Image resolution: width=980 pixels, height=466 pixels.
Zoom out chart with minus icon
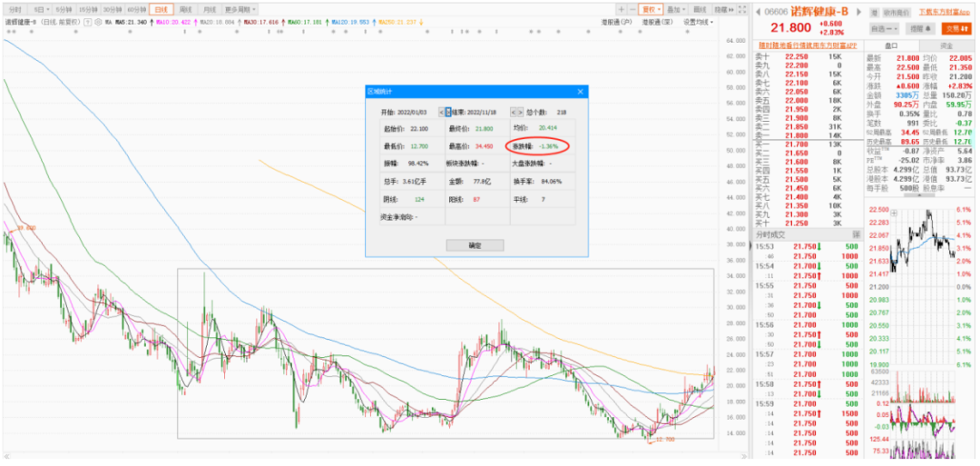[x=633, y=9]
